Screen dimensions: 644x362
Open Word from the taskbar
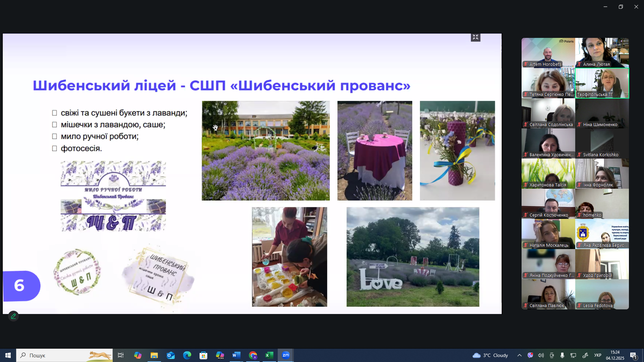pos(236,355)
